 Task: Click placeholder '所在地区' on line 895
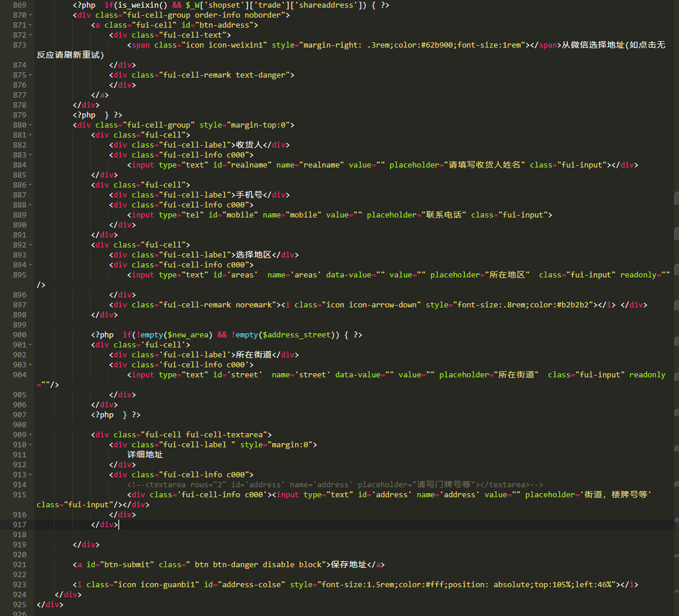[507, 275]
